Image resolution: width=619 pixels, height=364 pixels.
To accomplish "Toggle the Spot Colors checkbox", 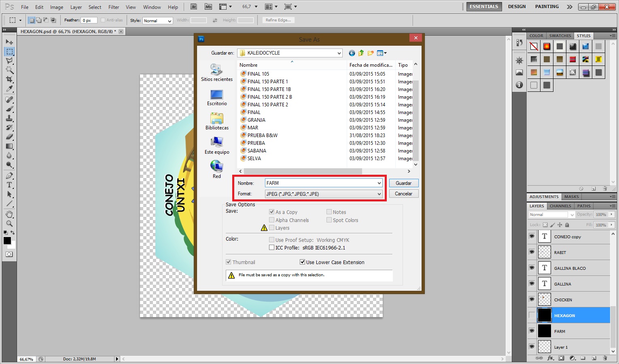I will (329, 220).
